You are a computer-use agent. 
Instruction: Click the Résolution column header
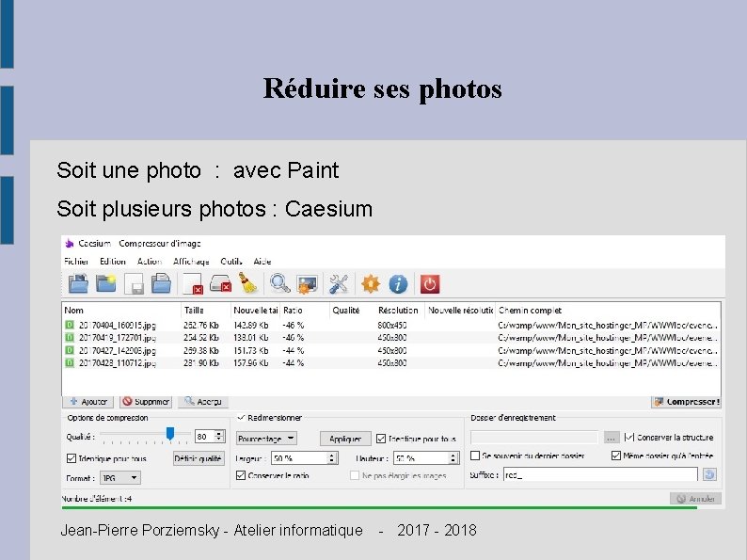point(398,311)
